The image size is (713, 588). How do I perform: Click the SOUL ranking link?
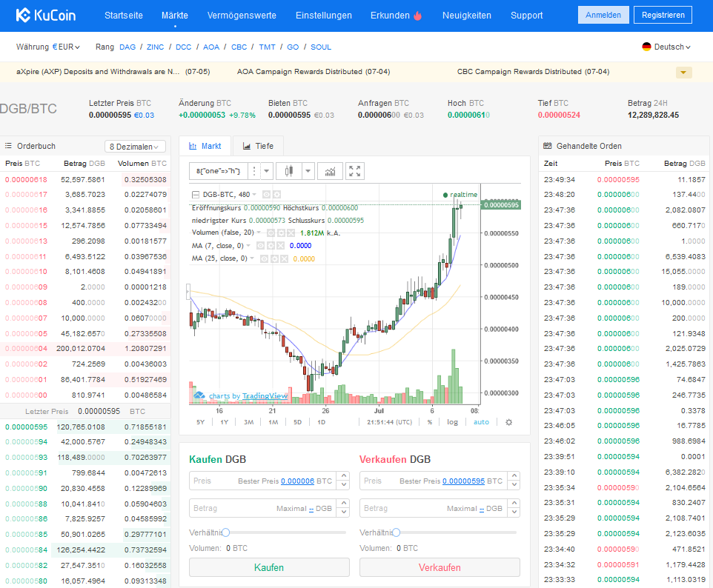[321, 47]
